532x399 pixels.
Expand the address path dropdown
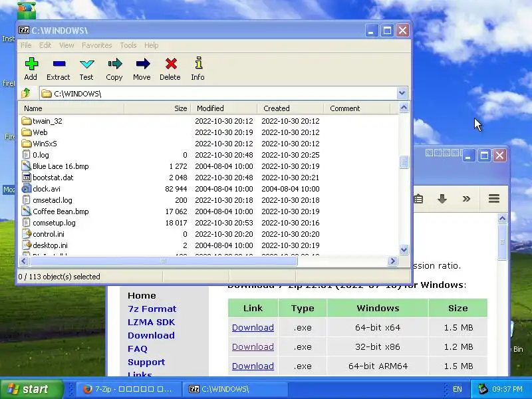402,93
